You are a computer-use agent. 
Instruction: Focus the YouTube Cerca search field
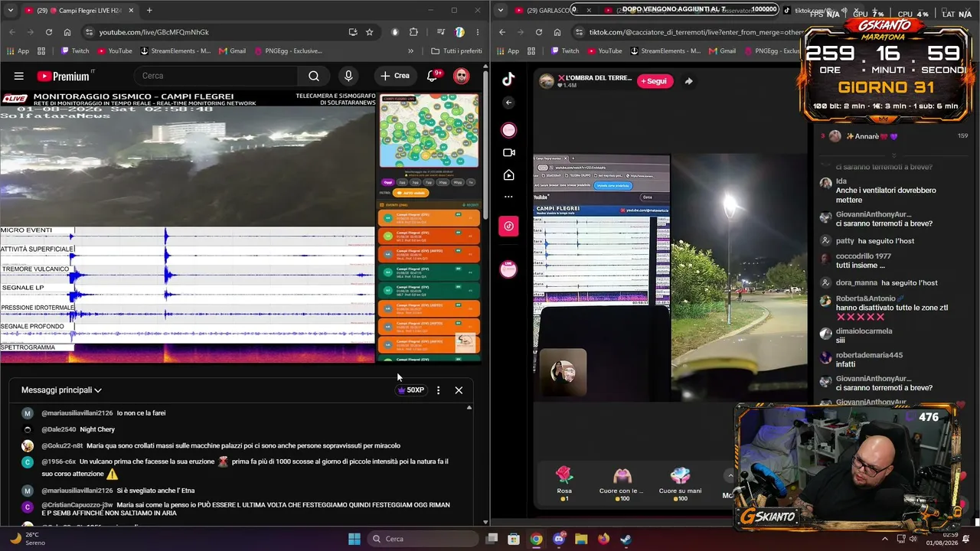218,76
